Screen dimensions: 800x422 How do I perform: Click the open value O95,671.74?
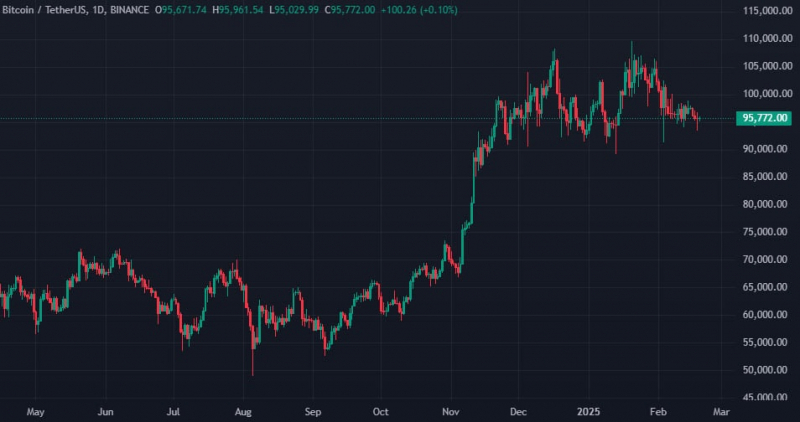[181, 10]
